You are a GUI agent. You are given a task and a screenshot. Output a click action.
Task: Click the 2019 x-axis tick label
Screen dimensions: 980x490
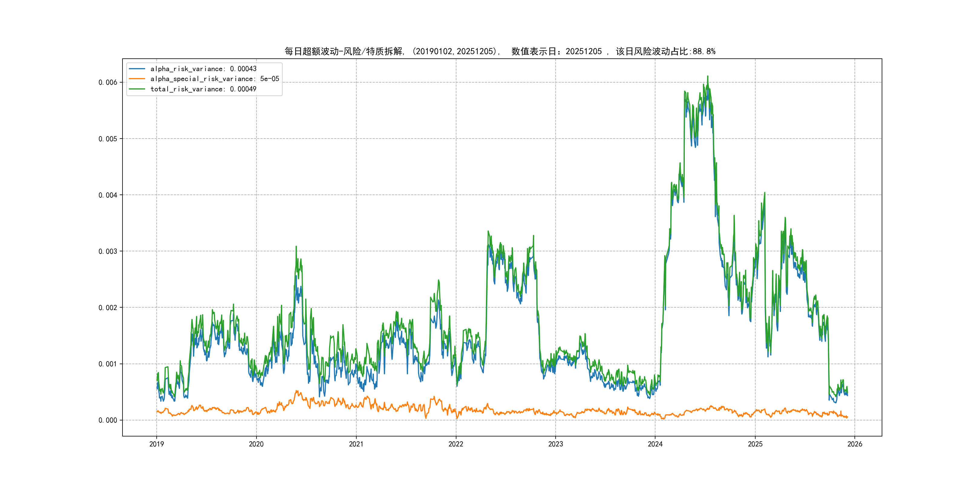click(x=156, y=444)
